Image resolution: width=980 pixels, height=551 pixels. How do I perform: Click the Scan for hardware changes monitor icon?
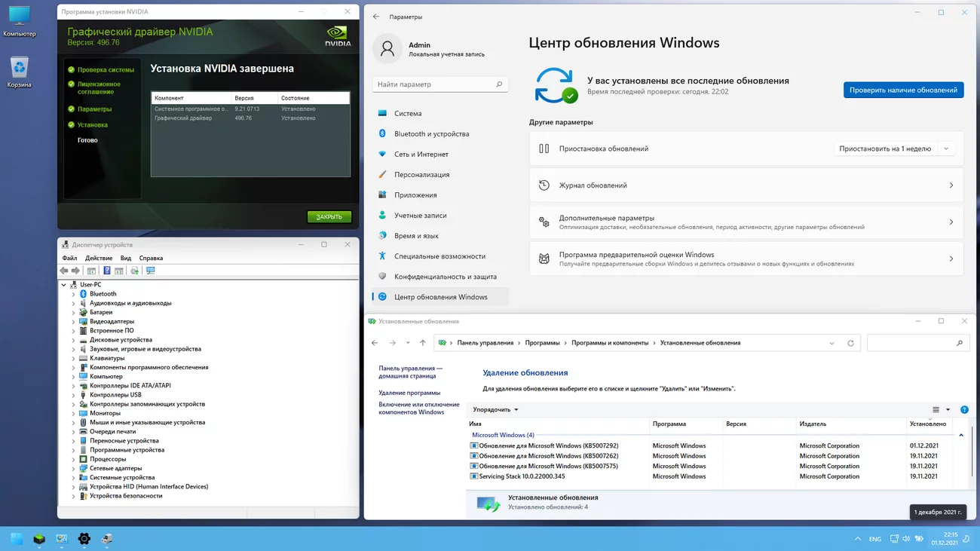[151, 271]
